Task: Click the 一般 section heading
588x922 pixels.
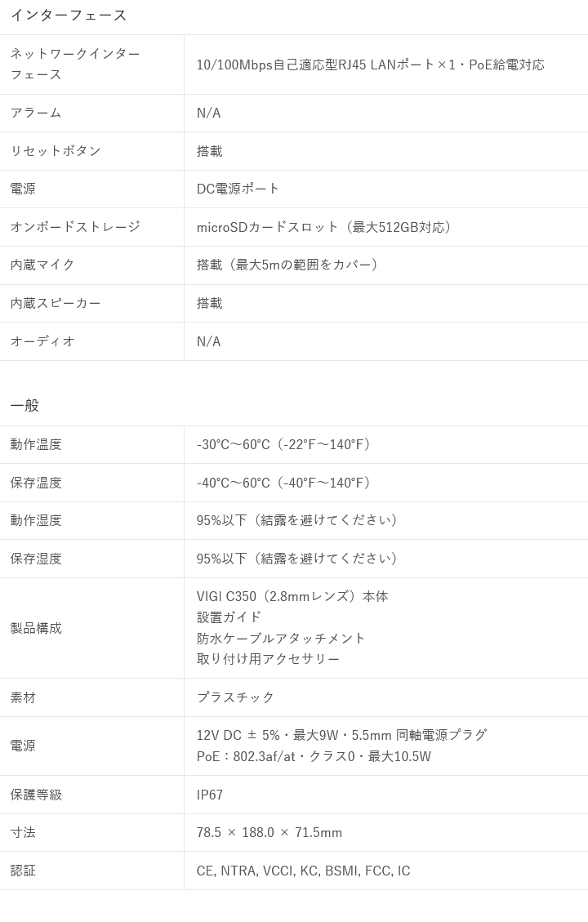Action: pyautogui.click(x=24, y=406)
